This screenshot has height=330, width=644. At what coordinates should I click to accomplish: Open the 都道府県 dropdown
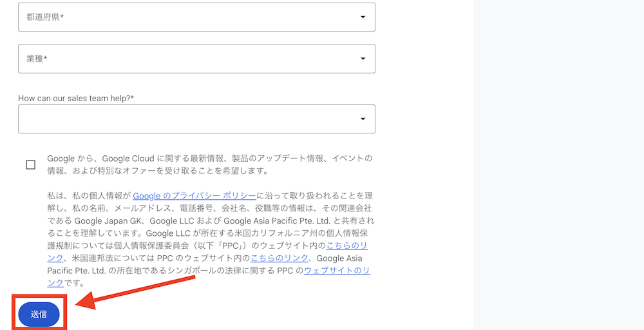point(196,17)
